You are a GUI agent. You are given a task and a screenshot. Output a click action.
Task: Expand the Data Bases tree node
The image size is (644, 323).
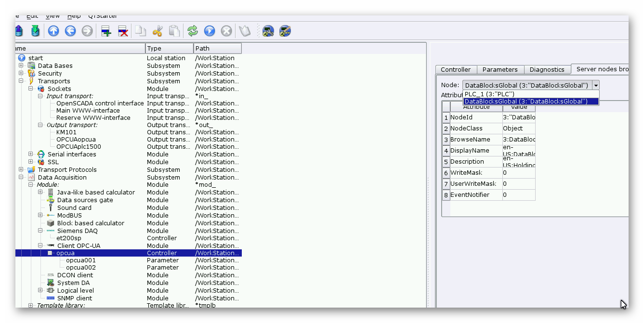[21, 66]
